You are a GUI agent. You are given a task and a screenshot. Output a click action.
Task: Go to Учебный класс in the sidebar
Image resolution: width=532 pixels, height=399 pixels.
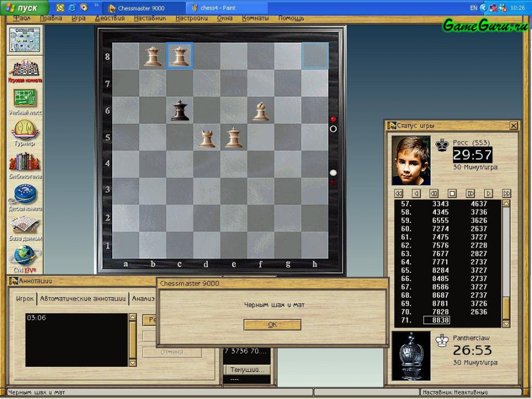click(25, 102)
